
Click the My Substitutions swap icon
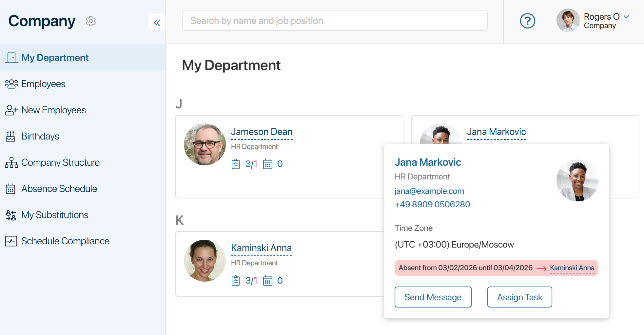(x=11, y=215)
